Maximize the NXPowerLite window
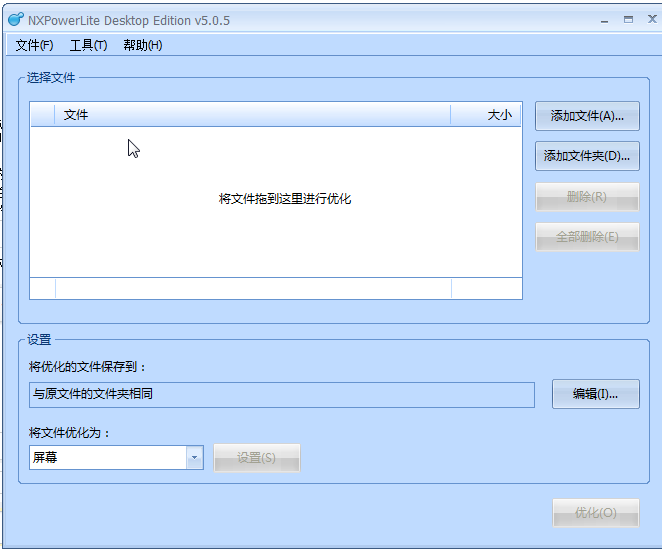Image resolution: width=662 pixels, height=553 pixels. point(628,19)
